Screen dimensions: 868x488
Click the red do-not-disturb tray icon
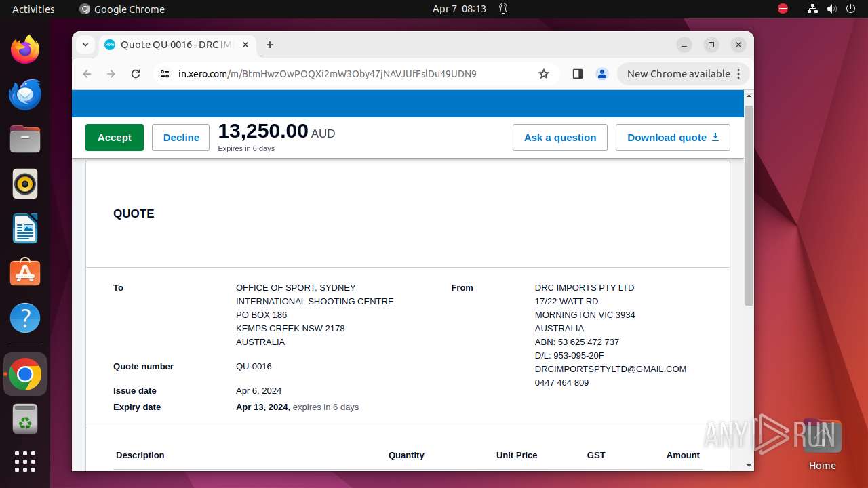pos(783,9)
